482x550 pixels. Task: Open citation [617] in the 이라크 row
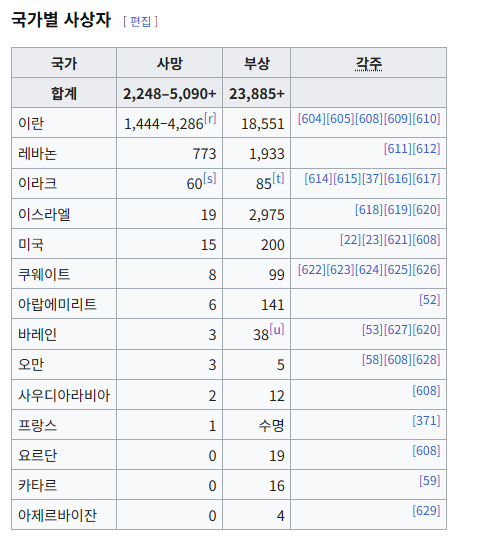click(x=426, y=179)
